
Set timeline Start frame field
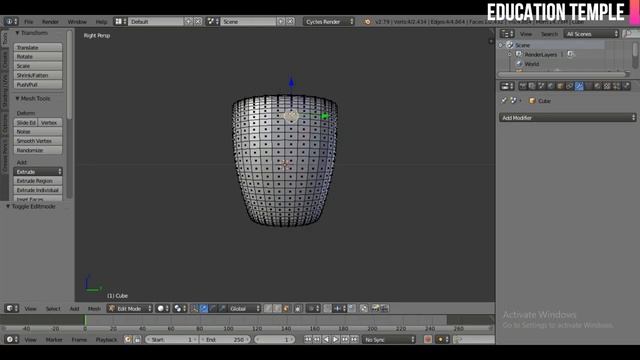pyautogui.click(x=171, y=339)
